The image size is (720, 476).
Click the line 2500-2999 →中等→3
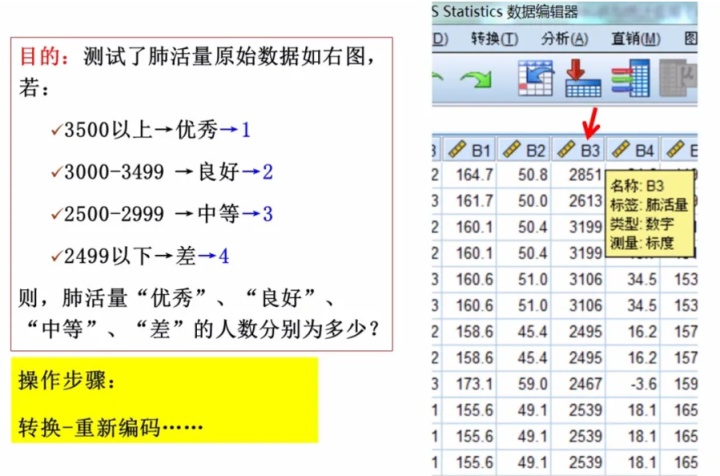click(162, 214)
